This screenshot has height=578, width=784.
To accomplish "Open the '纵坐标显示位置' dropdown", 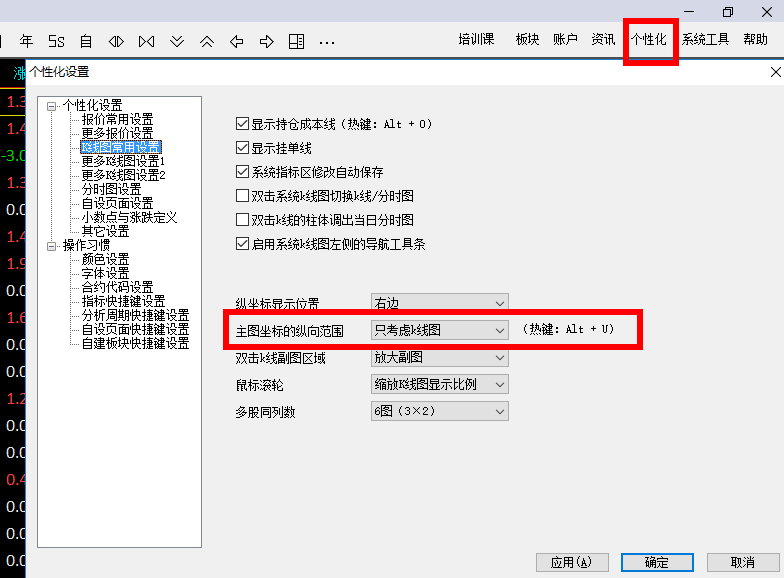I will point(439,302).
